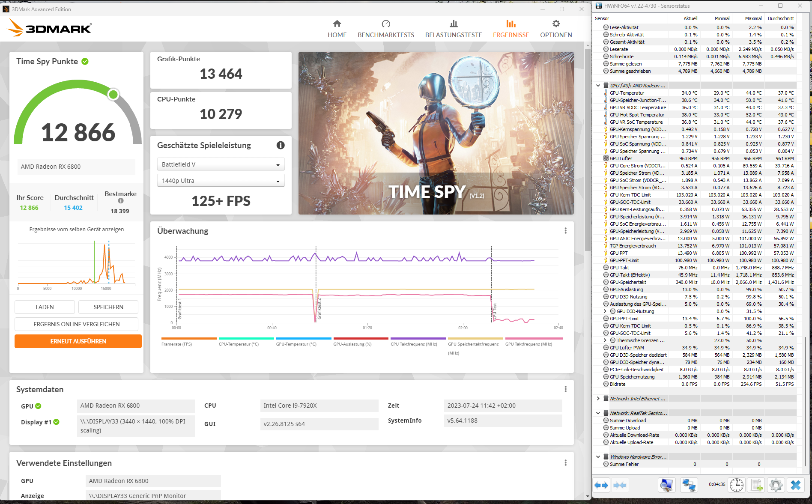Screen dimensions: 812x504
Task: Collapse the Windows Hardware Error group
Action: coord(598,457)
